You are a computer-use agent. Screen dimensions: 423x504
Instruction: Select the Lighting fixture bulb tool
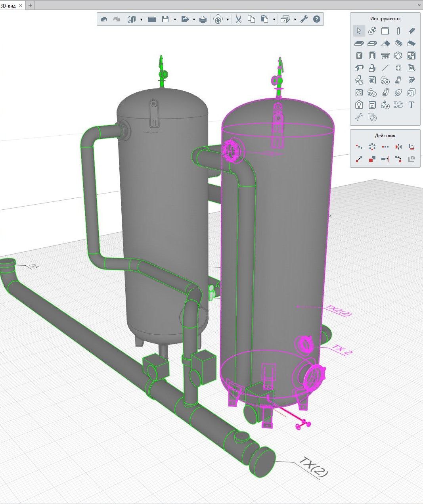point(359,105)
